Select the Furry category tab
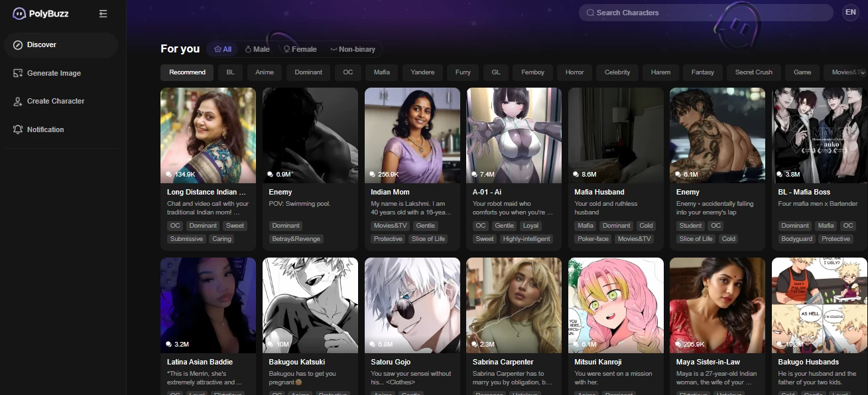Screen dimensions: 868x395 click(463, 72)
